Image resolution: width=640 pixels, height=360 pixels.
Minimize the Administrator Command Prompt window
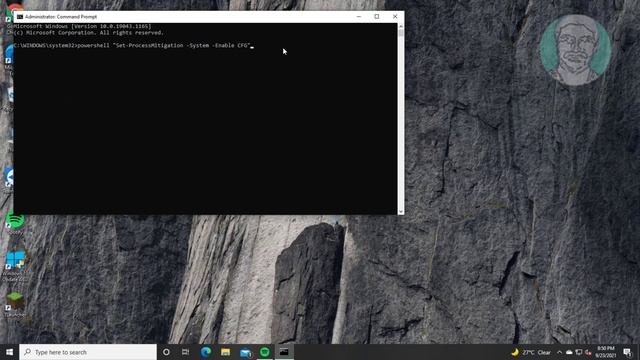(359, 17)
